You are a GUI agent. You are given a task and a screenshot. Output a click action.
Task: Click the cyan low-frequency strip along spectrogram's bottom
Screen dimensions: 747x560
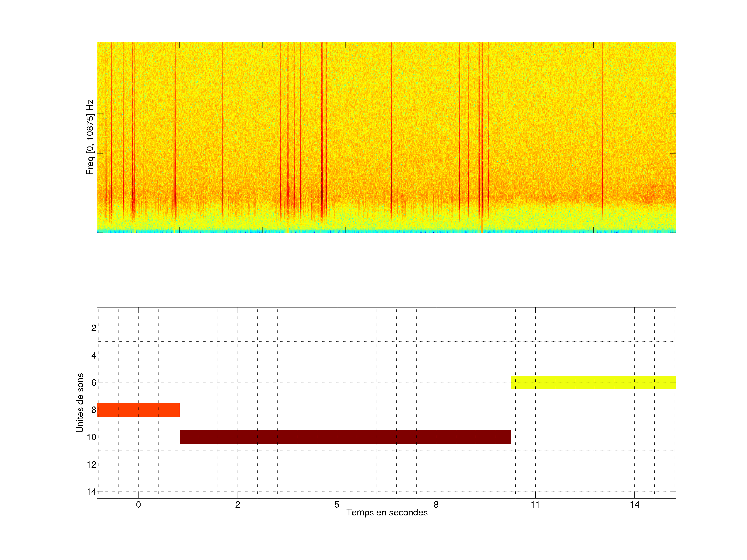pyautogui.click(x=386, y=231)
